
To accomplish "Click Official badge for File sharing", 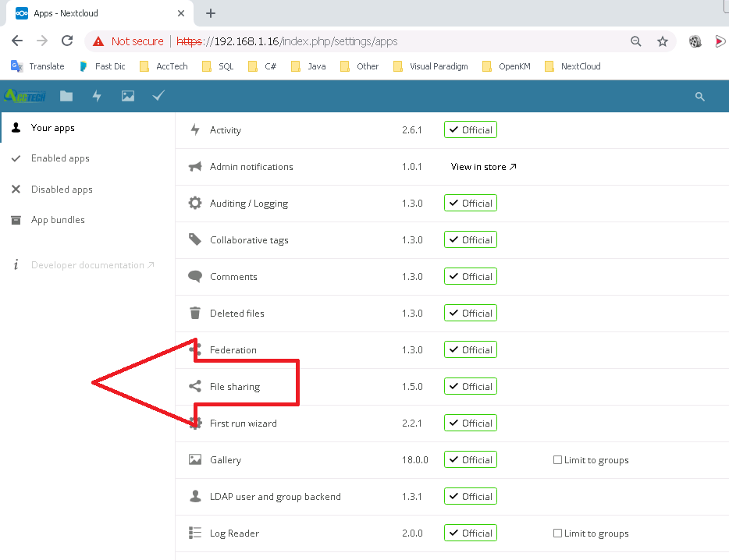I will click(x=471, y=386).
